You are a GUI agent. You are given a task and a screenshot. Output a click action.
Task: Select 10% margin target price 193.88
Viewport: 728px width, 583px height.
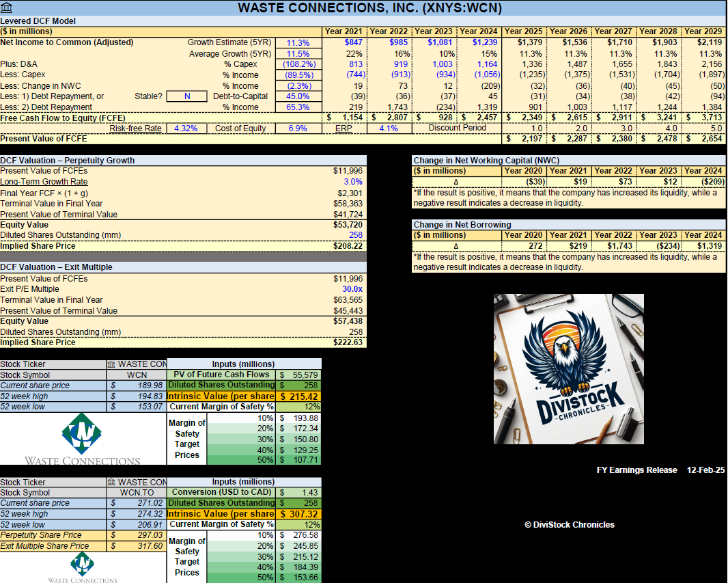[298, 418]
